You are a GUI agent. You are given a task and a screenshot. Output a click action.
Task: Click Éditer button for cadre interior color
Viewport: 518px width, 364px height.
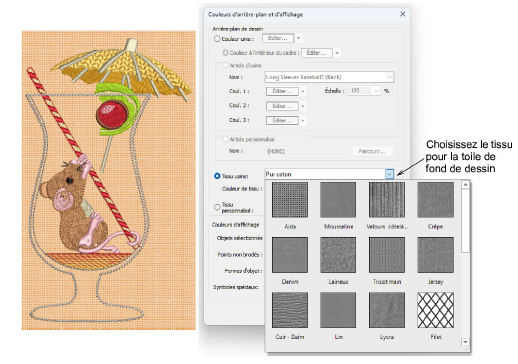(316, 53)
